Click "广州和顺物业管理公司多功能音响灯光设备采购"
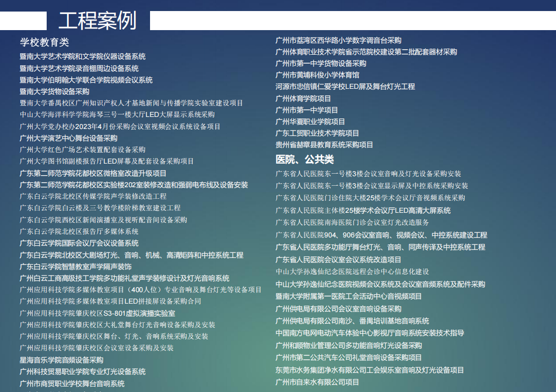This screenshot has height=392, width=556. click(x=349, y=345)
